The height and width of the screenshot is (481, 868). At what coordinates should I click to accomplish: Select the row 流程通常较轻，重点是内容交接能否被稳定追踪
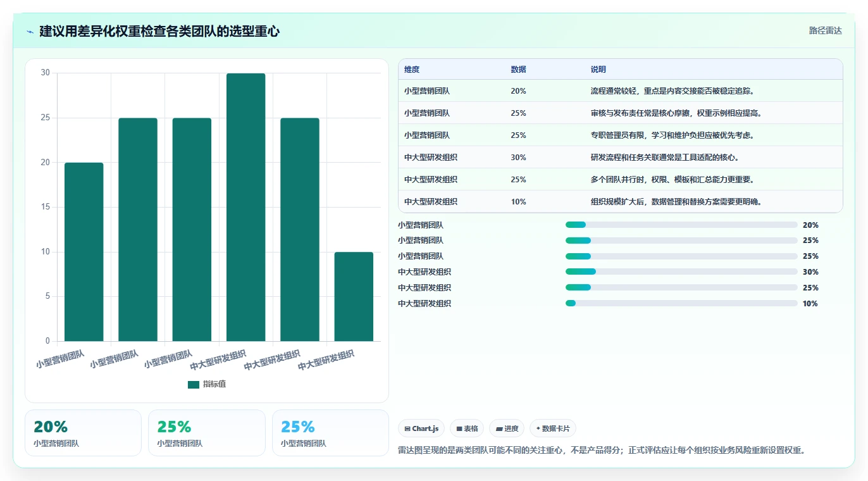point(620,91)
